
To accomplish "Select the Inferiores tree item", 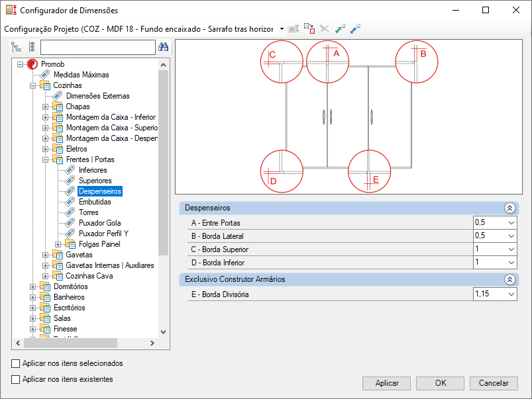I will [x=93, y=170].
